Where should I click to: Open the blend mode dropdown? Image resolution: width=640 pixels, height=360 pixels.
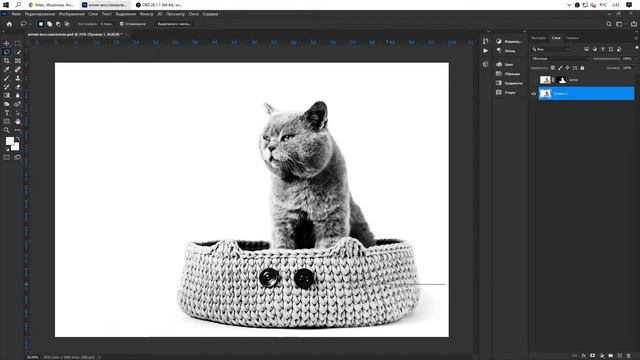pyautogui.click(x=560, y=58)
